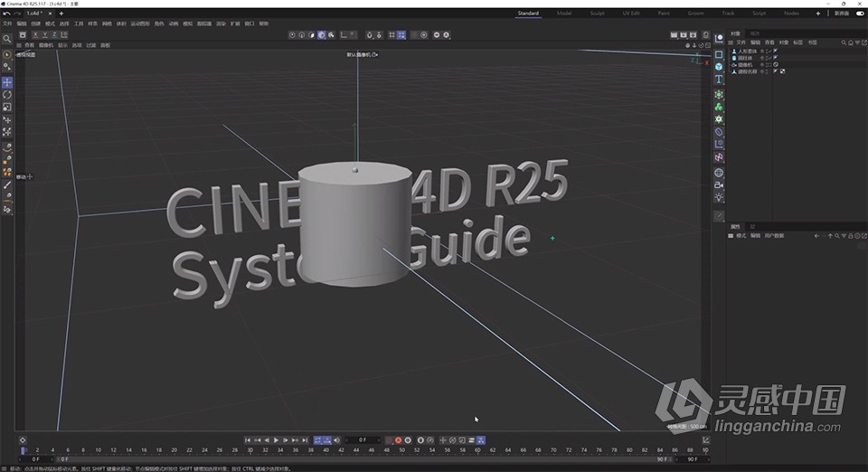Select the Scale tool in left toolbar
Image resolution: width=868 pixels, height=472 pixels.
click(7, 107)
